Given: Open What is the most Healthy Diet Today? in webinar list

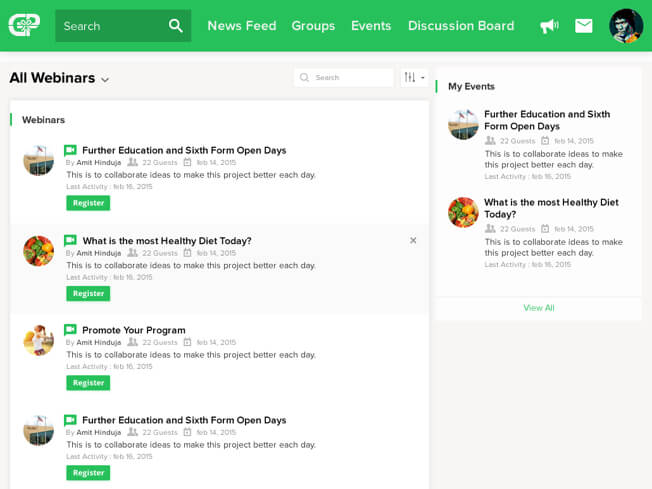Looking at the screenshot, I should click(x=167, y=241).
